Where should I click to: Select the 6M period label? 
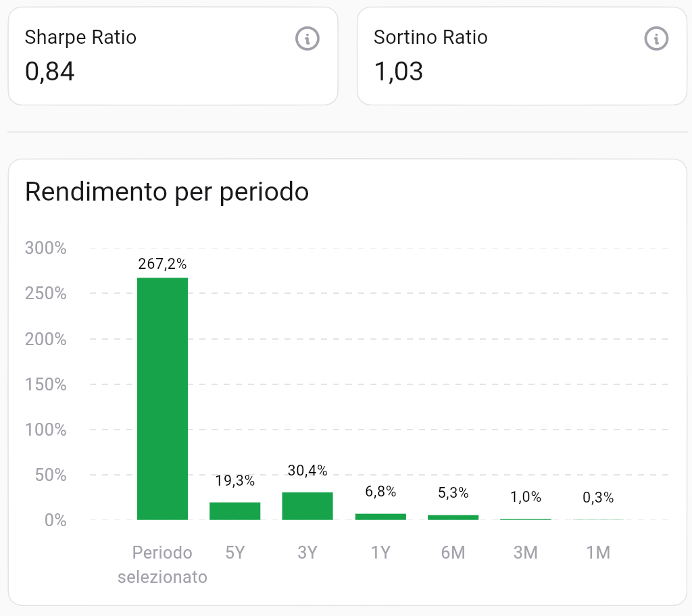point(453,553)
